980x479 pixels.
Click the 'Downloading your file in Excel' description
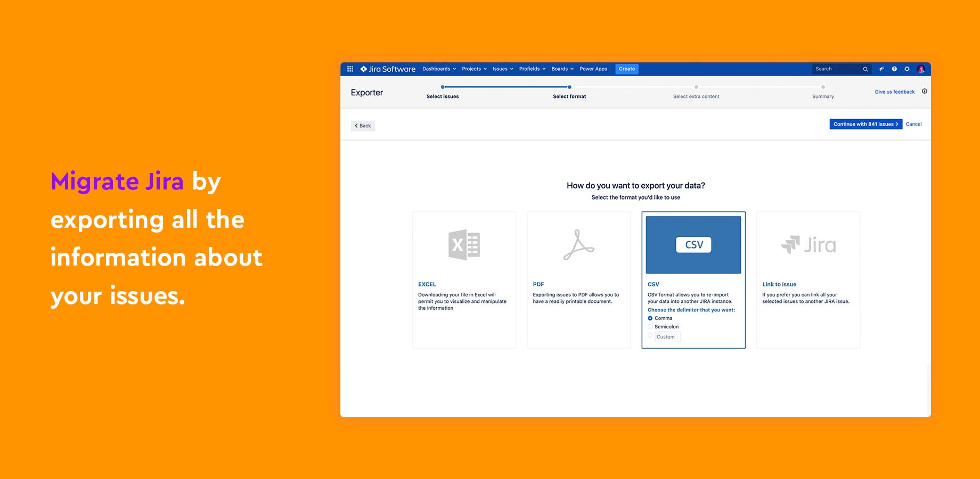coord(462,301)
